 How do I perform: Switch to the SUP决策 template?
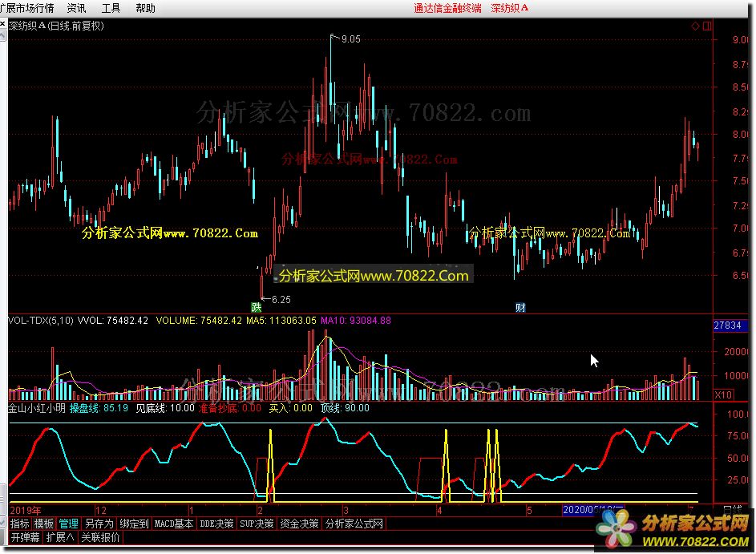tap(257, 524)
